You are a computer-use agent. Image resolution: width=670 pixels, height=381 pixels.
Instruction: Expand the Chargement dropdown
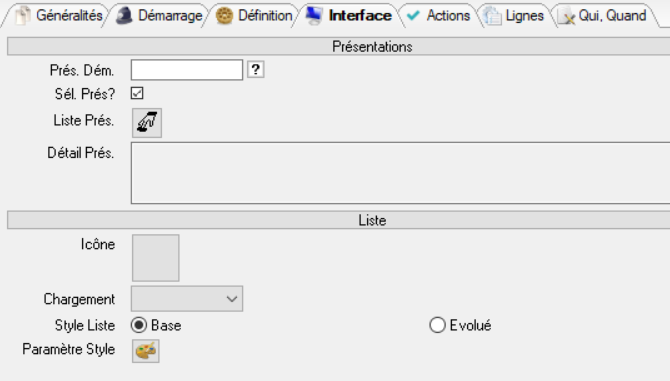tap(187, 299)
